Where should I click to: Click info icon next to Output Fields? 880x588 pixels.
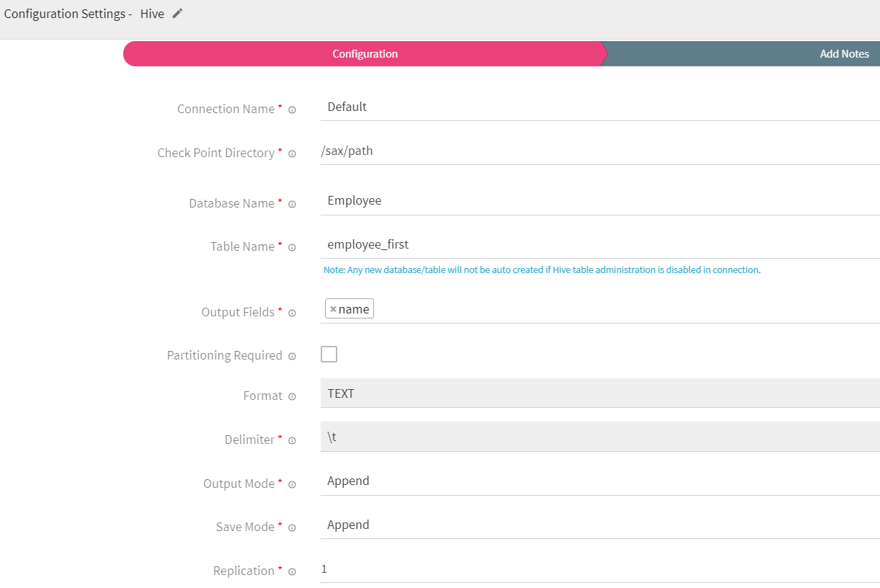click(x=292, y=313)
